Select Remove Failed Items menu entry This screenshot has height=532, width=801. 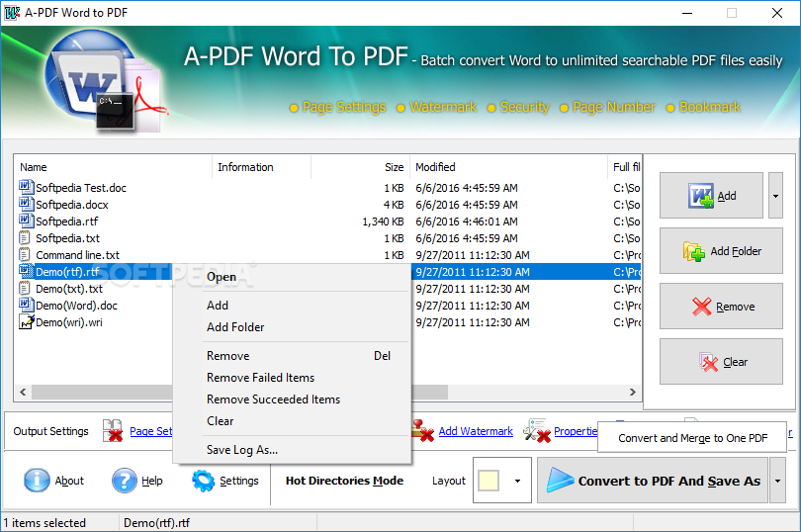pyautogui.click(x=292, y=378)
